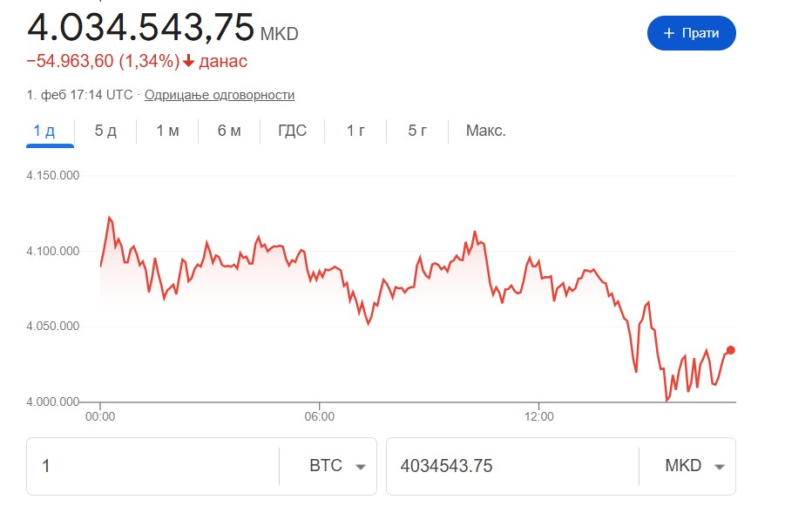The height and width of the screenshot is (506, 812).
Task: Click the red endpoint dot on chart
Action: (x=730, y=350)
